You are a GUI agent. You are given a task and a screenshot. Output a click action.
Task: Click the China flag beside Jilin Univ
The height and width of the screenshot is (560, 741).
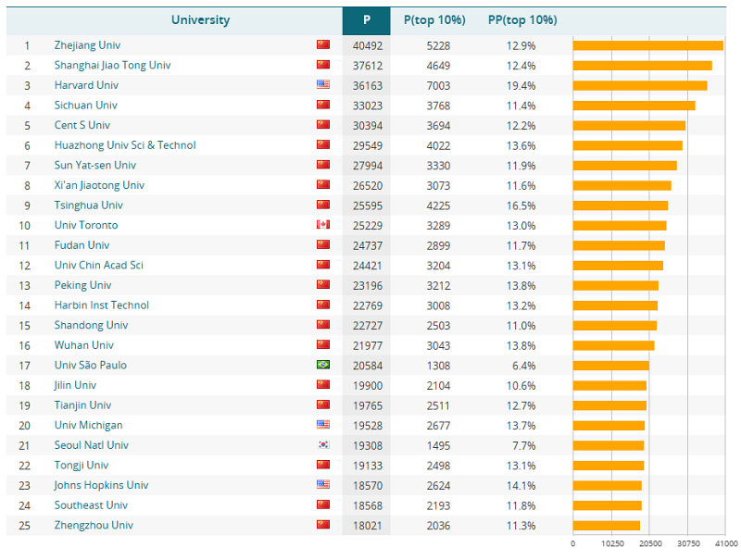pos(323,385)
